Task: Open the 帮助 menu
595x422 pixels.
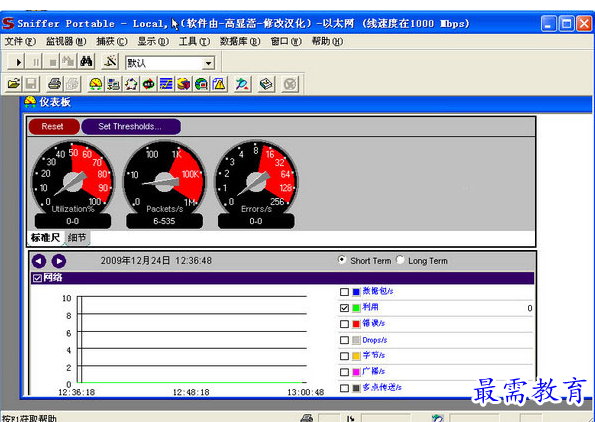Action: pos(327,41)
